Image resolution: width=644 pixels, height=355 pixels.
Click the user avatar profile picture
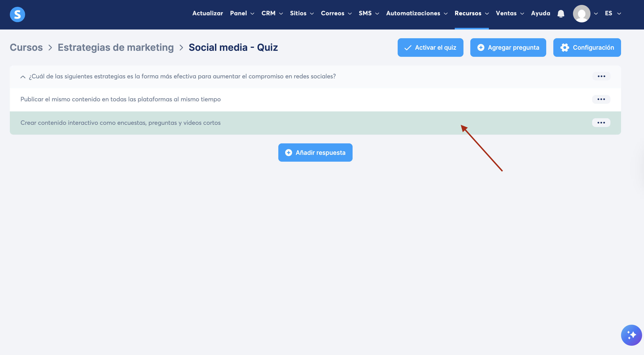coord(581,14)
